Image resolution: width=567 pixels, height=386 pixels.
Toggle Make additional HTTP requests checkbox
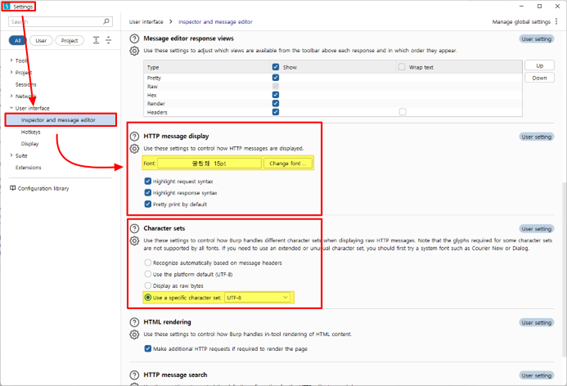(148, 349)
